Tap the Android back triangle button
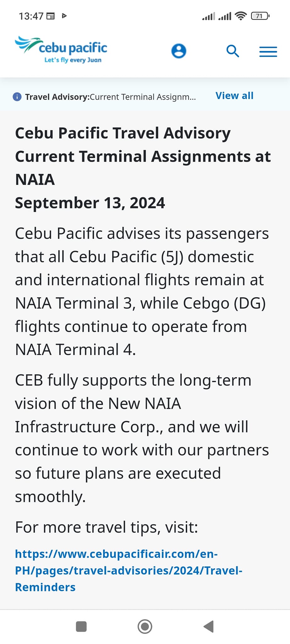290x644 pixels. pos(209,626)
